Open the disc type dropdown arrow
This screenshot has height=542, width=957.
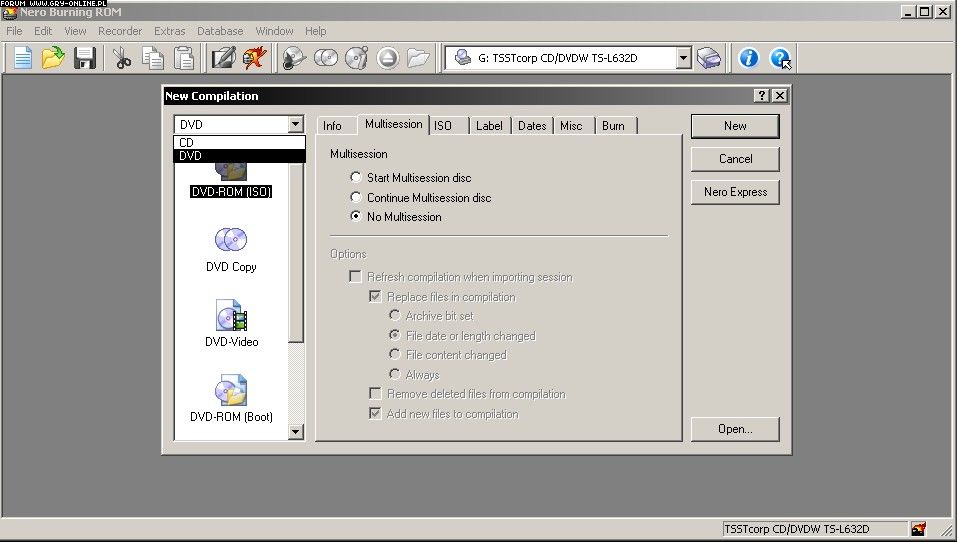295,125
